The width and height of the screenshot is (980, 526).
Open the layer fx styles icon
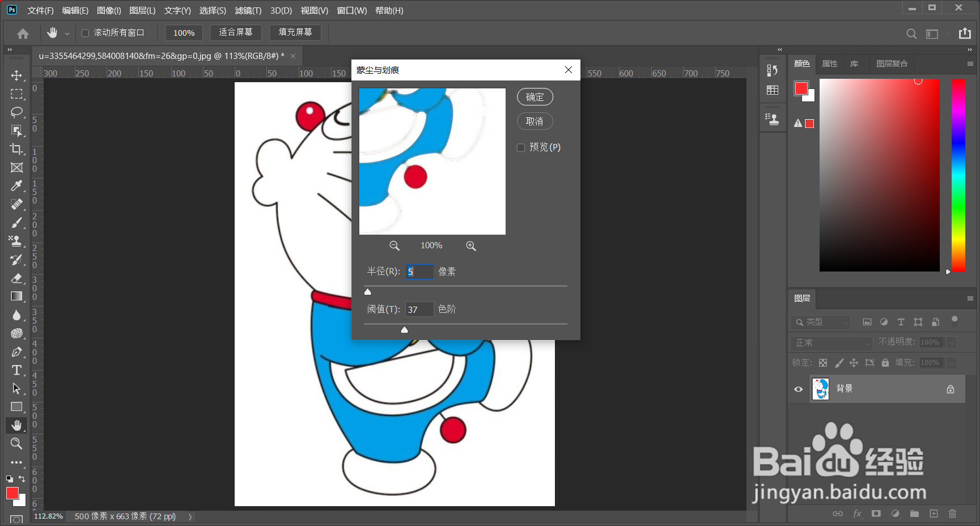click(857, 514)
